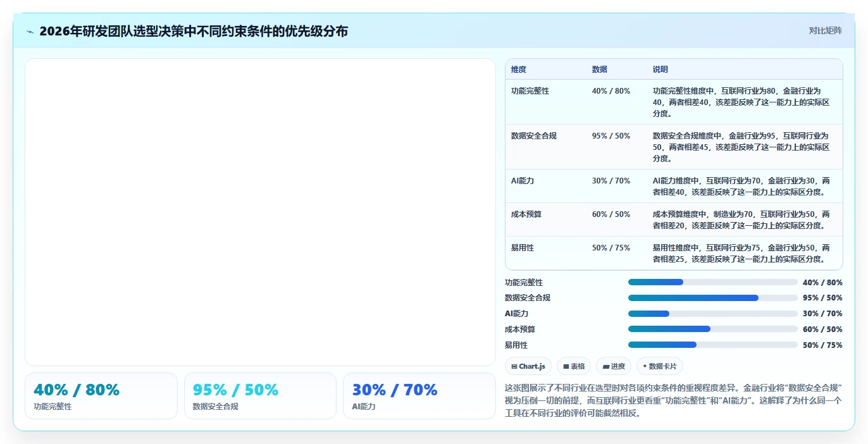
Task: Click 功能完整性 in the table's first row
Action: point(530,91)
